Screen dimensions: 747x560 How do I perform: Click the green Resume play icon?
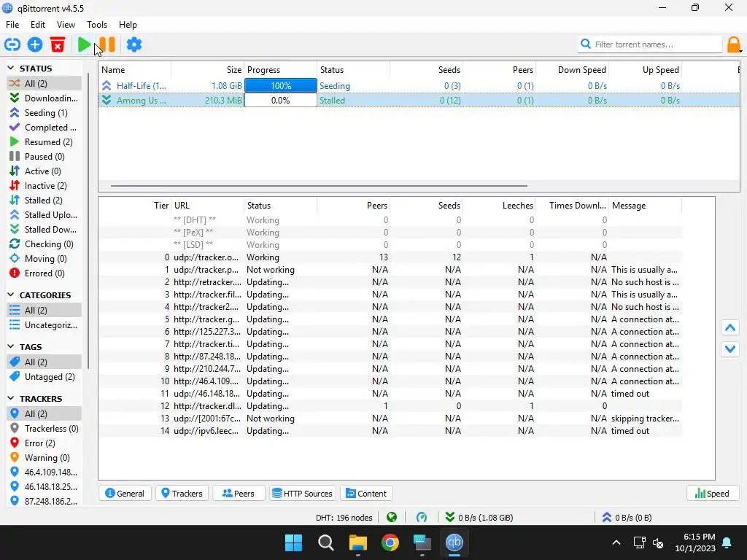[85, 44]
